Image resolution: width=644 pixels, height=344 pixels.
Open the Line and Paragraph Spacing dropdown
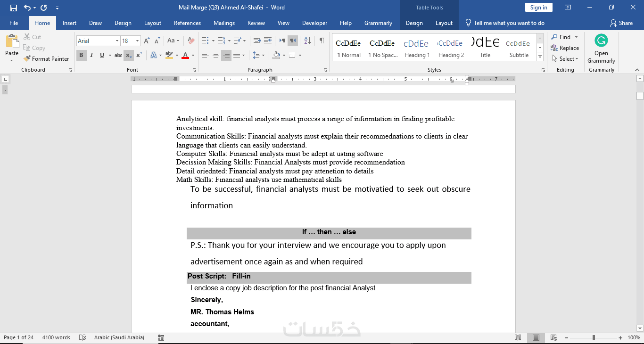click(258, 55)
